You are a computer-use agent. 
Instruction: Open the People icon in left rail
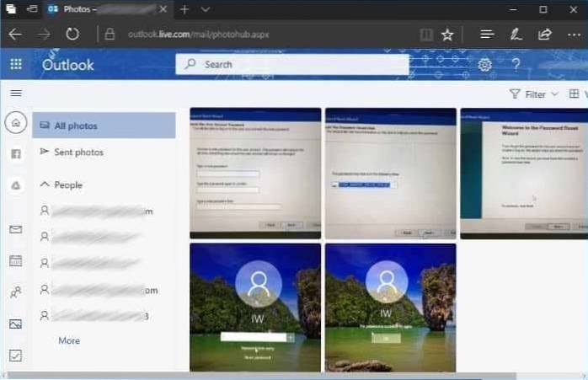click(x=15, y=292)
